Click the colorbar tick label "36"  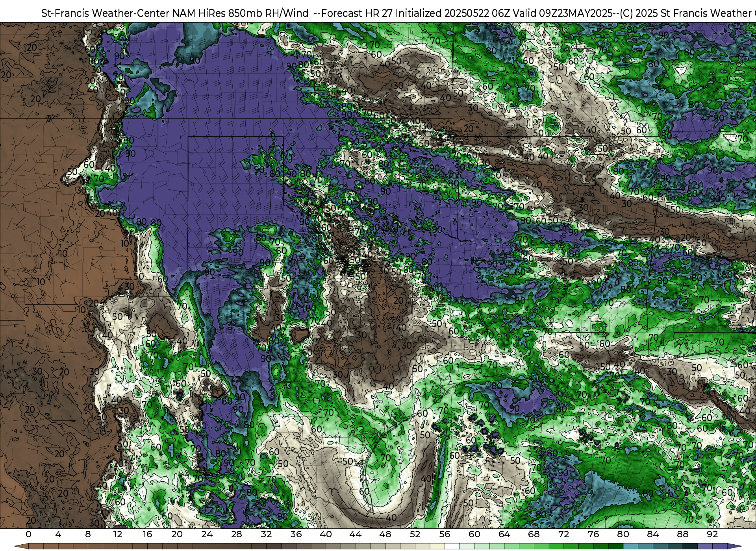click(x=296, y=534)
